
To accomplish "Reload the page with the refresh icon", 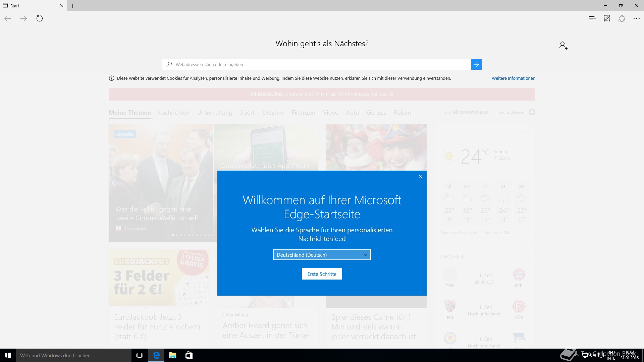I will pyautogui.click(x=40, y=18).
